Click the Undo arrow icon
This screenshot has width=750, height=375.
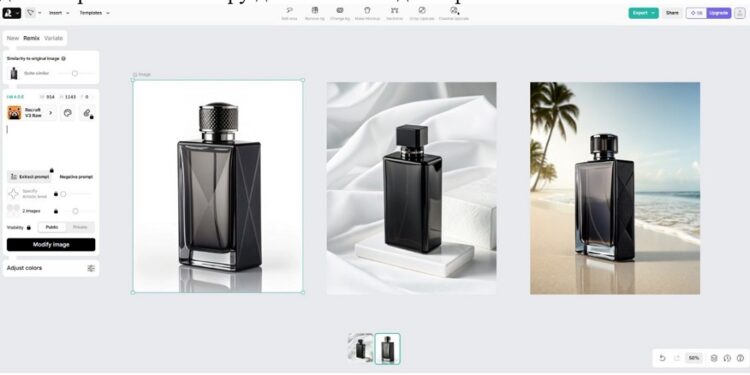[662, 358]
